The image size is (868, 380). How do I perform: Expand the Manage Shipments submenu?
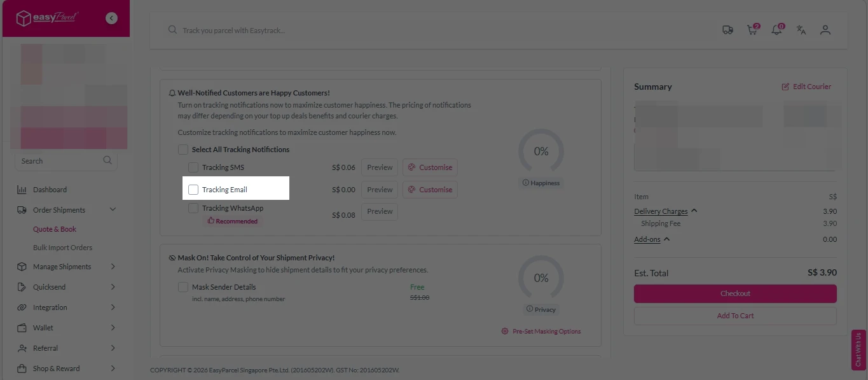pos(113,267)
